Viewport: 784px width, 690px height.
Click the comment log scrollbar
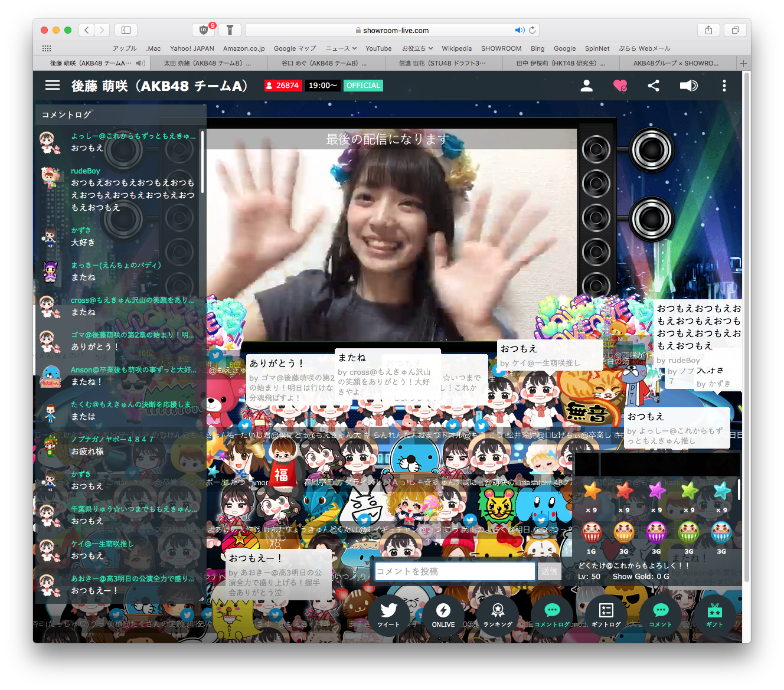tap(202, 162)
